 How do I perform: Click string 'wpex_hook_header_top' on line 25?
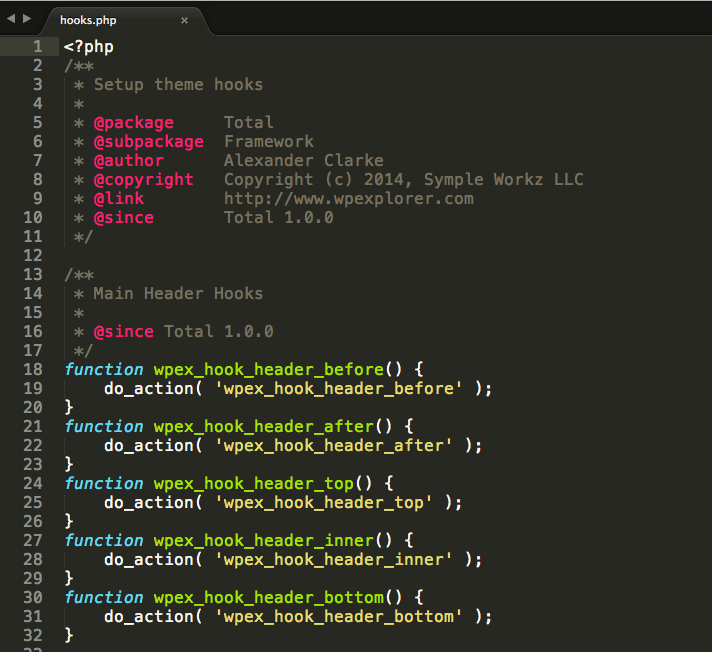coord(324,503)
